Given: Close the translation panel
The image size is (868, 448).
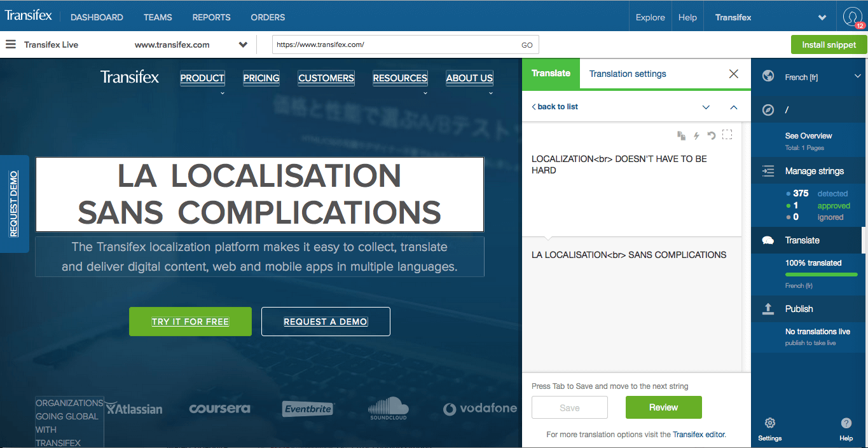Looking at the screenshot, I should [x=733, y=74].
